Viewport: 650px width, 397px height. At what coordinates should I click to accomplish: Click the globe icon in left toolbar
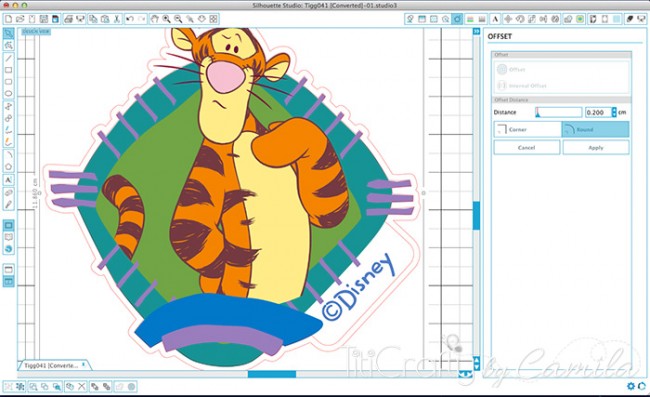8,249
